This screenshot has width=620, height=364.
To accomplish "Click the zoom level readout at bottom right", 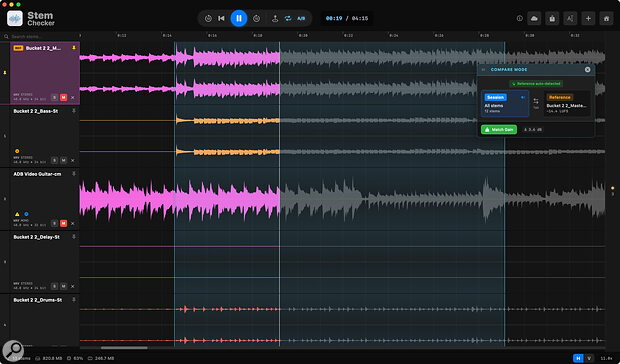I will click(606, 358).
